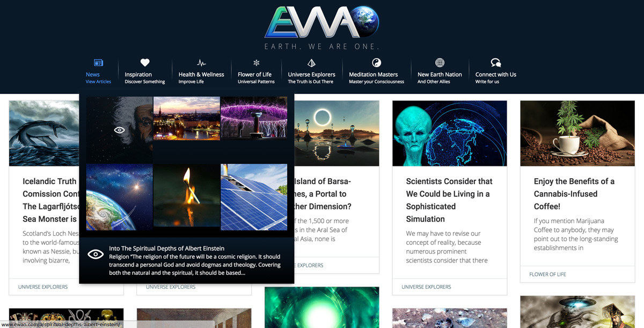Select the purple lightning Tesla coil thumbnail
Screen dimensions: 644x328
(254, 118)
